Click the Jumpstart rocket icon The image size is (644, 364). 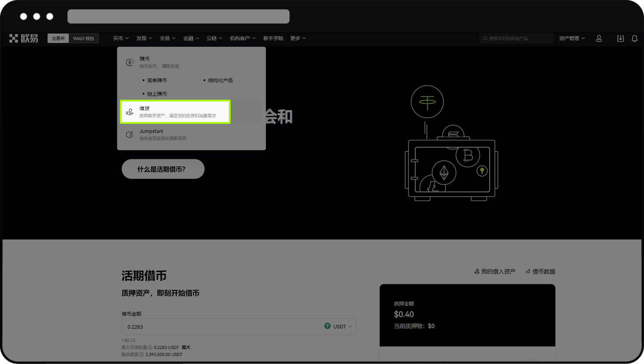pyautogui.click(x=129, y=134)
